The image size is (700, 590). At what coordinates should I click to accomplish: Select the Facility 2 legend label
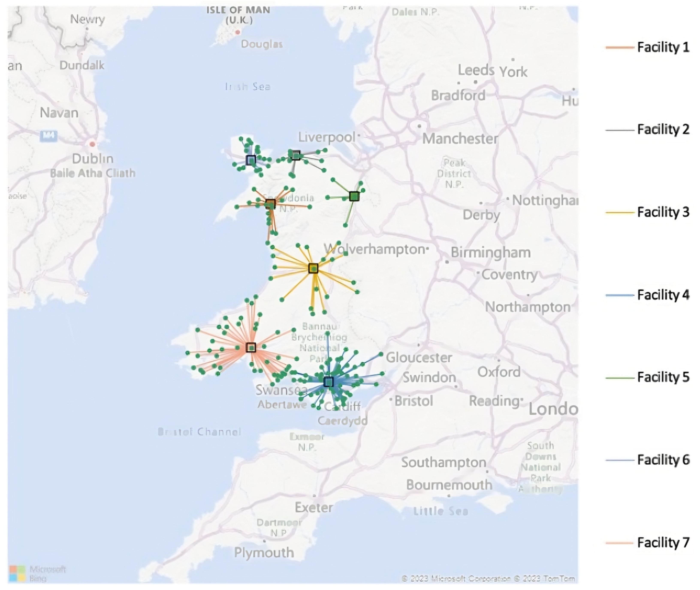pos(663,129)
